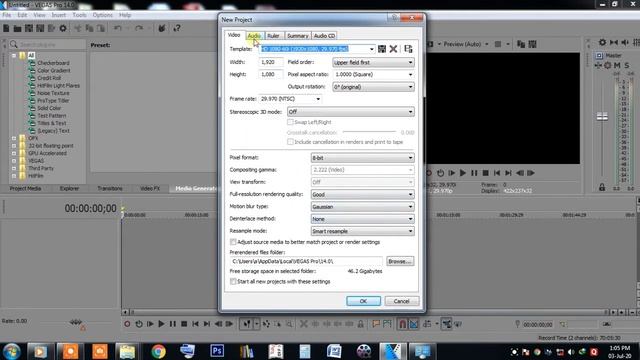The height and width of the screenshot is (360, 640).
Task: Open the Pixel aspect ratio dropdown
Action: (373, 75)
